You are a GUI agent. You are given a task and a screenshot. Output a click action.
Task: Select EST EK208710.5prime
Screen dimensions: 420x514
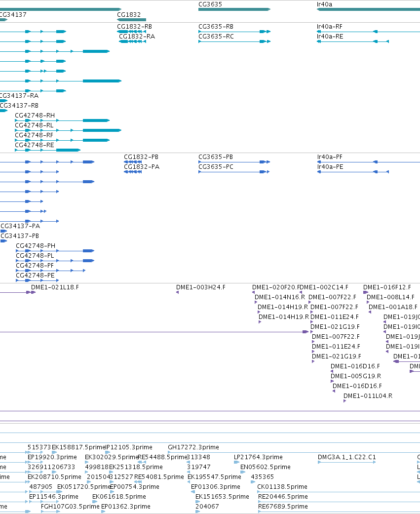[x=54, y=476]
